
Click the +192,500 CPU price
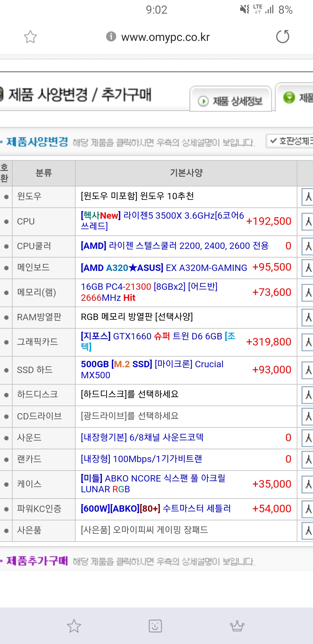click(269, 221)
